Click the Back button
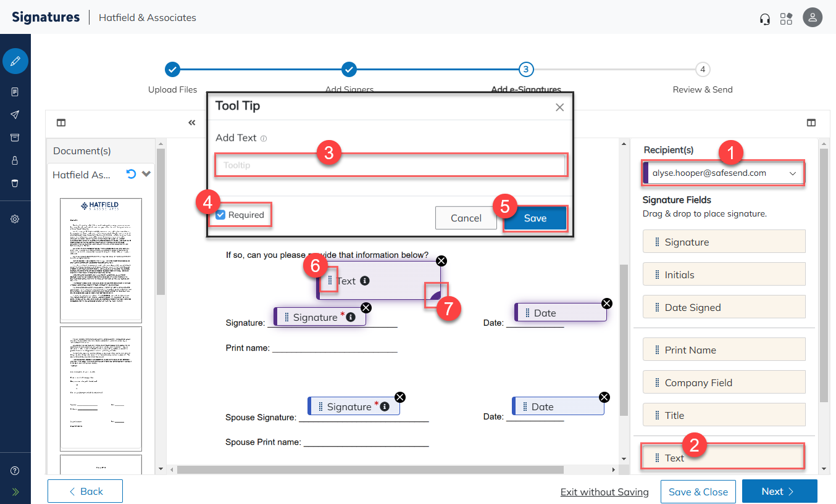 pyautogui.click(x=85, y=491)
